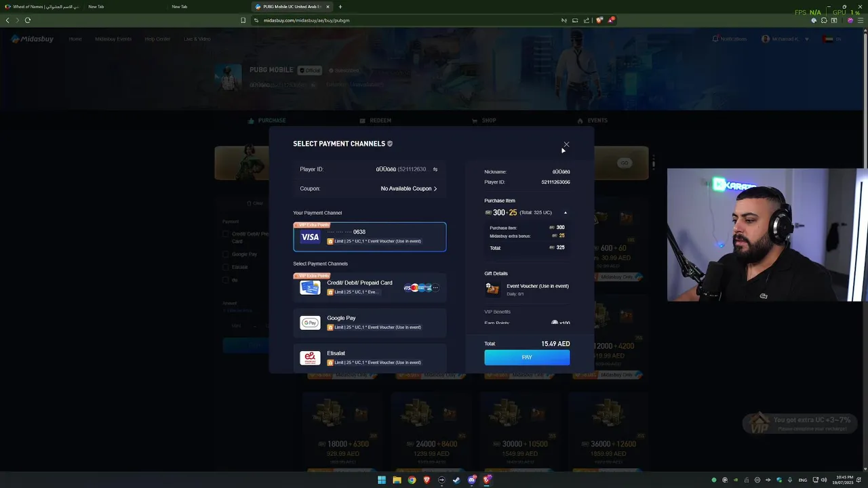Open Brave Rewards triangle icon

[x=610, y=20]
